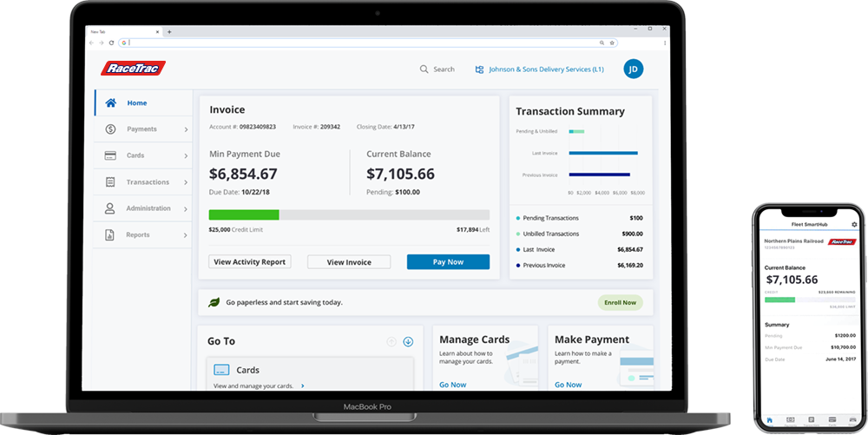Screen dimensions: 868x435
Task: Click Go Now under Make Payment
Action: pyautogui.click(x=569, y=385)
